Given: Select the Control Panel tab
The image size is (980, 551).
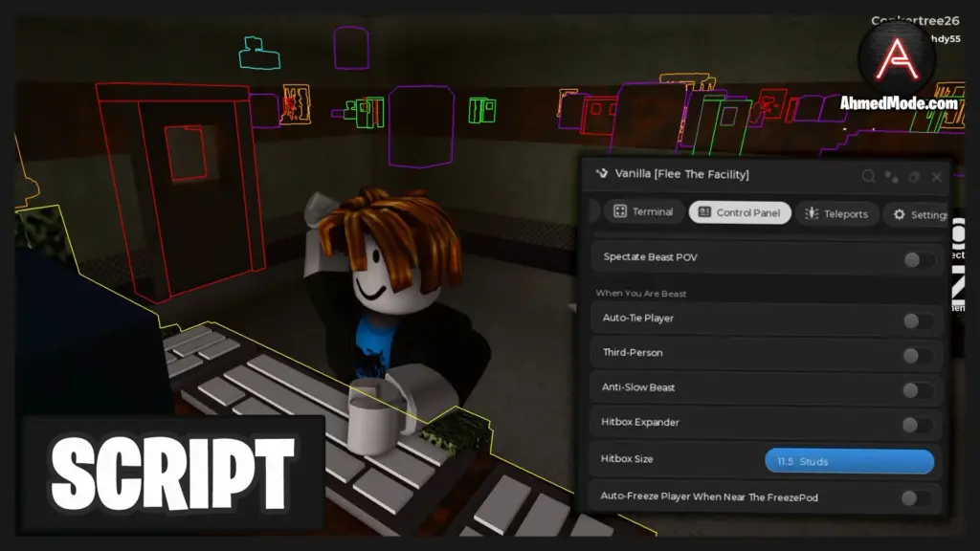Looking at the screenshot, I should [740, 212].
